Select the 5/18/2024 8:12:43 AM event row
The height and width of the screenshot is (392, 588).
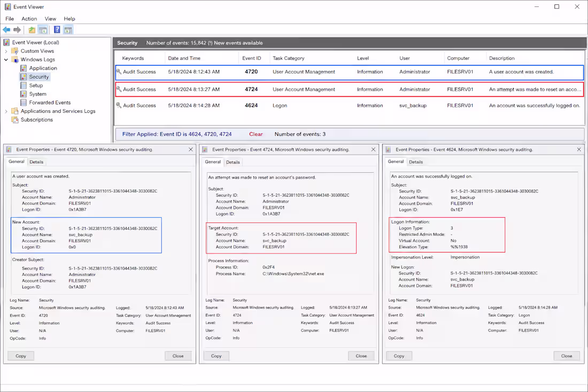350,72
